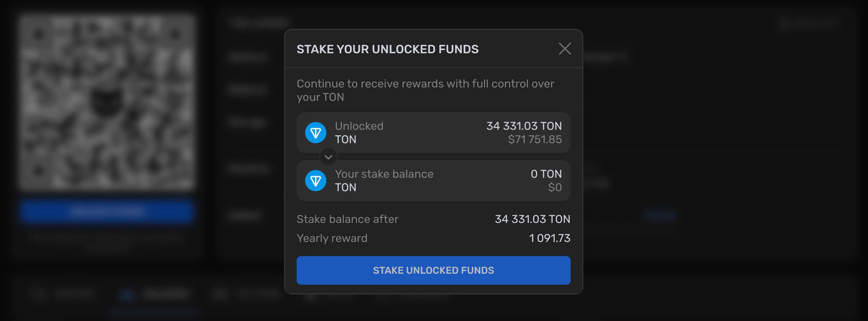The height and width of the screenshot is (321, 868).
Task: Click the $0 stake balance dollar value
Action: 554,187
